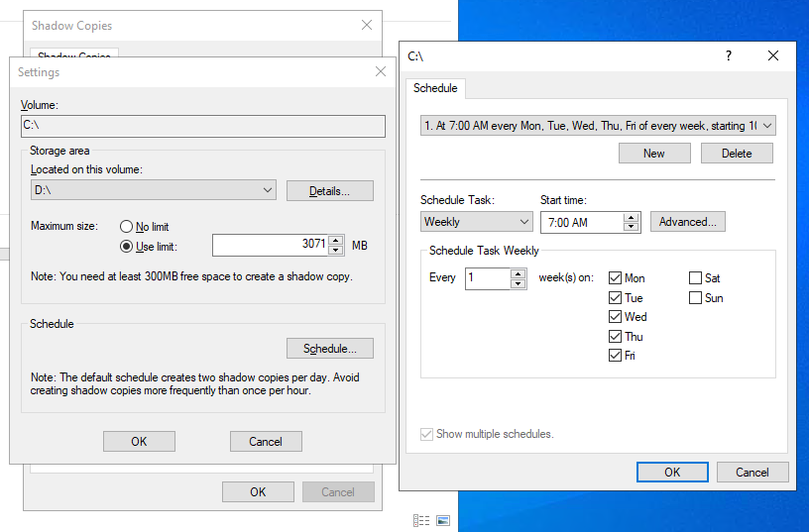Uncheck the Thu checkbox

[x=615, y=337]
